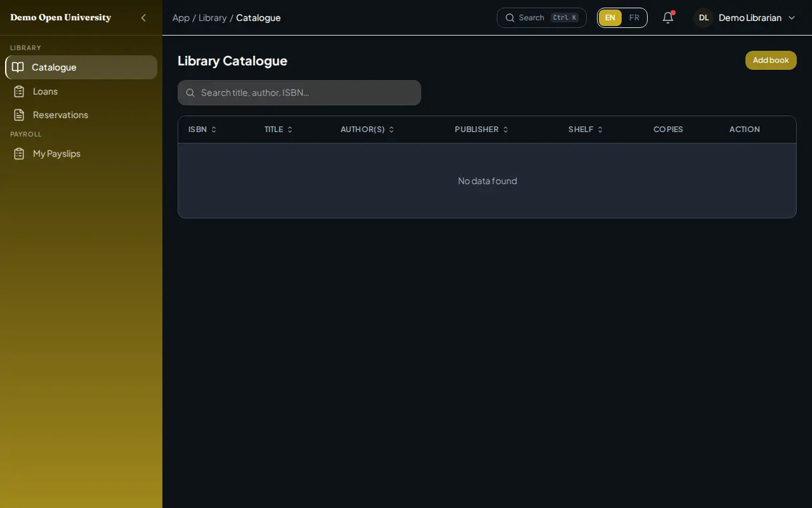Sort by Title using its sort arrows
812x508 pixels.
pos(290,130)
